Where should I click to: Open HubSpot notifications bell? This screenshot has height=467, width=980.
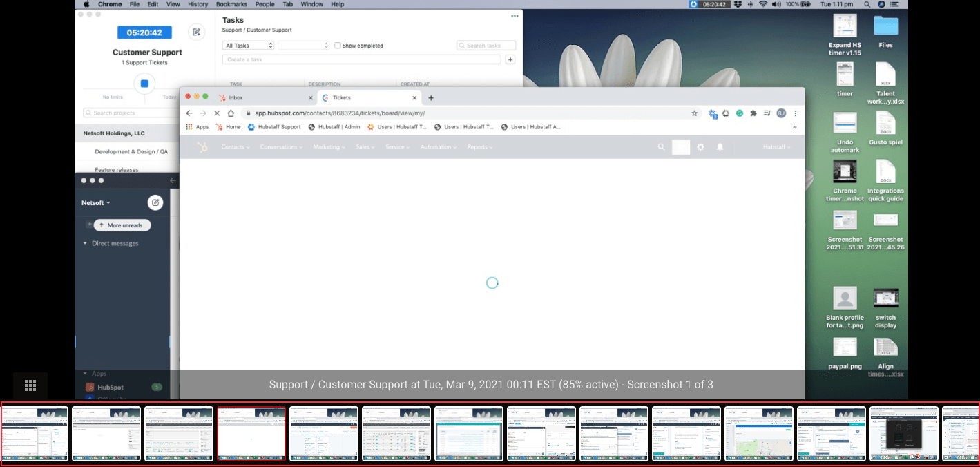pyautogui.click(x=719, y=146)
